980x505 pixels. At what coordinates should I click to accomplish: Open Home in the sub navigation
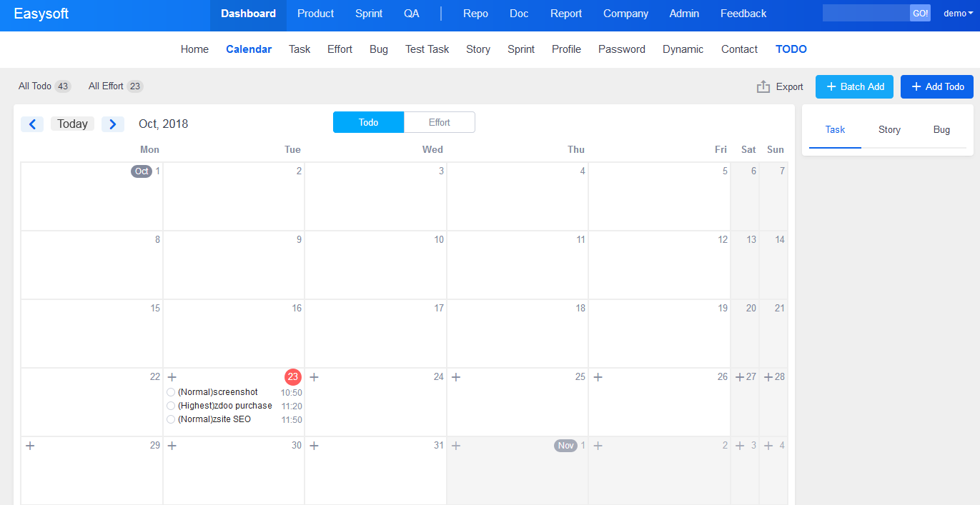pos(194,49)
